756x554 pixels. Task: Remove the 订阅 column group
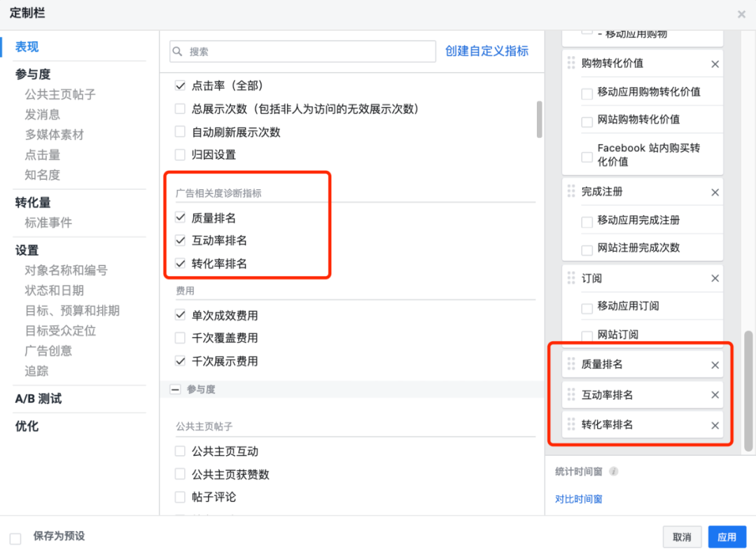(715, 279)
